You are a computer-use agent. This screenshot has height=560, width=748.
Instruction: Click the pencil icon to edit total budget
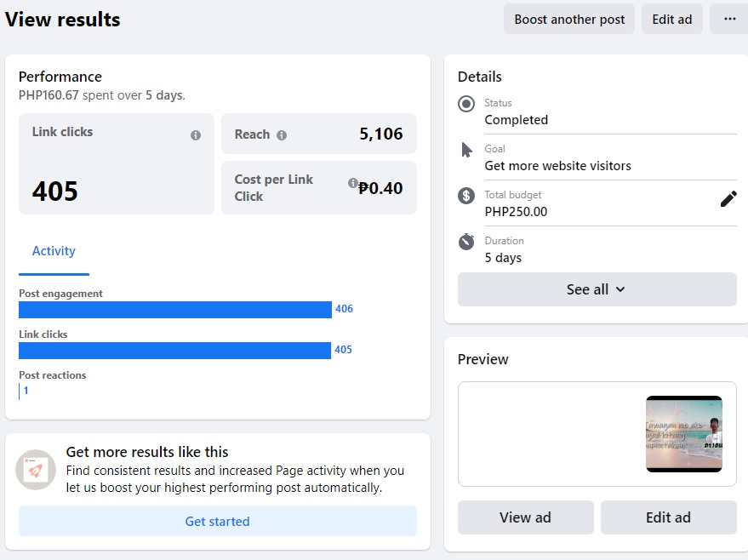728,199
